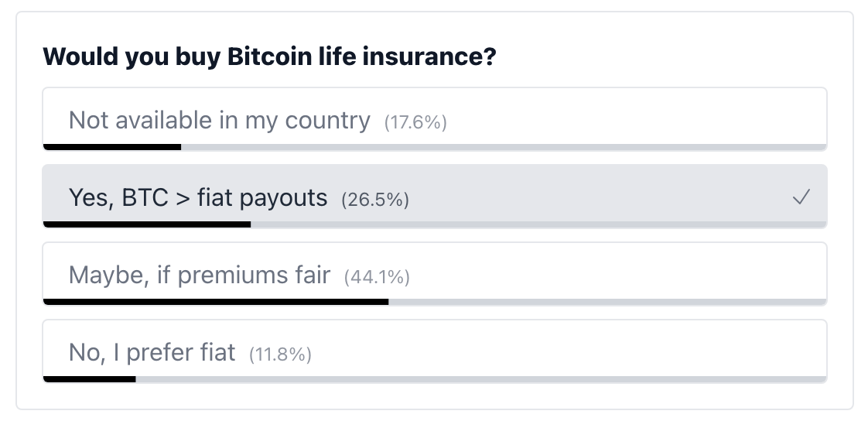
Task: Click the gray unfilled bar of the 17.6% option
Action: pyautogui.click(x=504, y=147)
